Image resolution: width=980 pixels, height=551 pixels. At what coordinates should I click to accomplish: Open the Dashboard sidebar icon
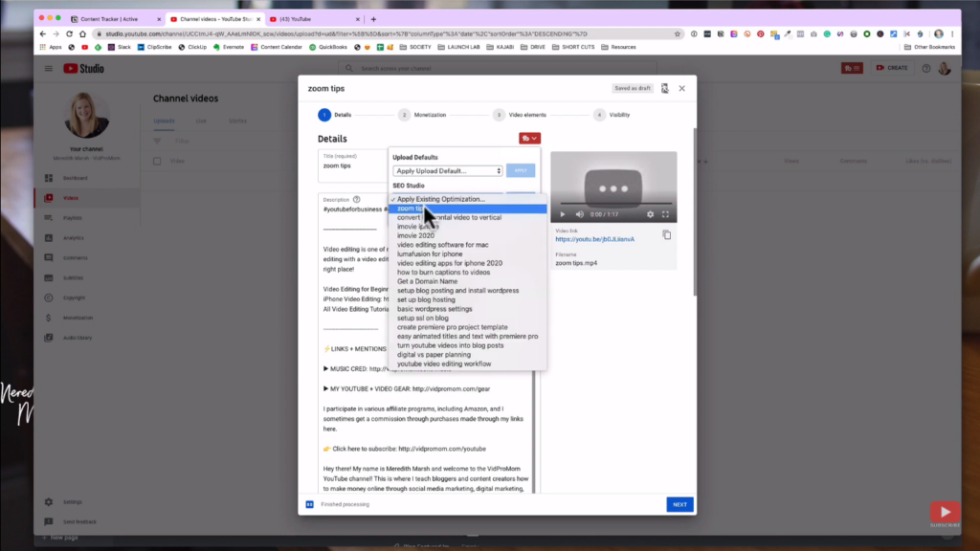click(x=49, y=178)
